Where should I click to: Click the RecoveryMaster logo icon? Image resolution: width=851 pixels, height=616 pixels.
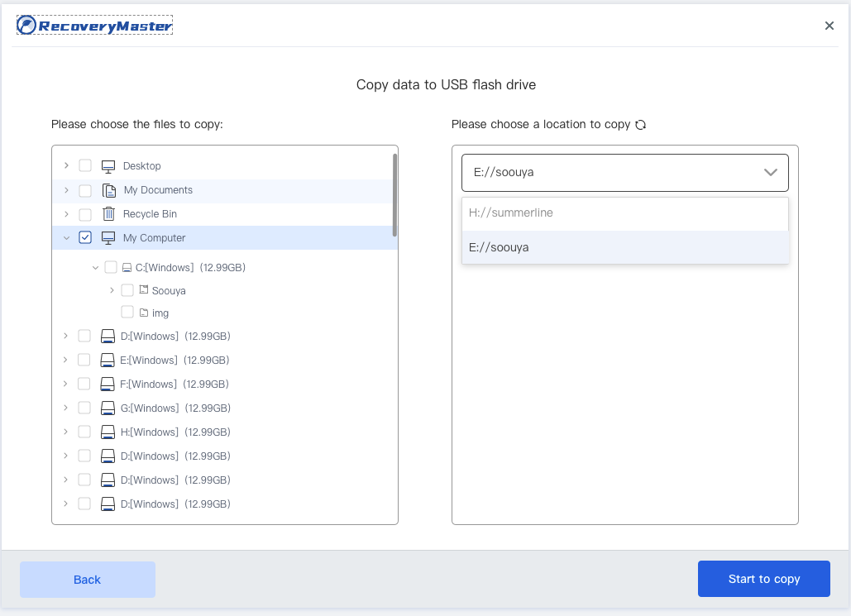27,26
